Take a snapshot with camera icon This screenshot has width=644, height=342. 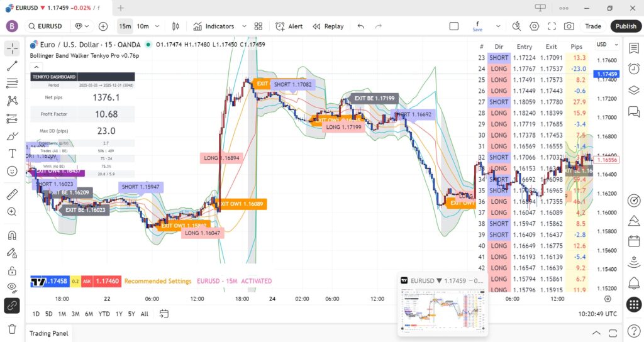[569, 26]
